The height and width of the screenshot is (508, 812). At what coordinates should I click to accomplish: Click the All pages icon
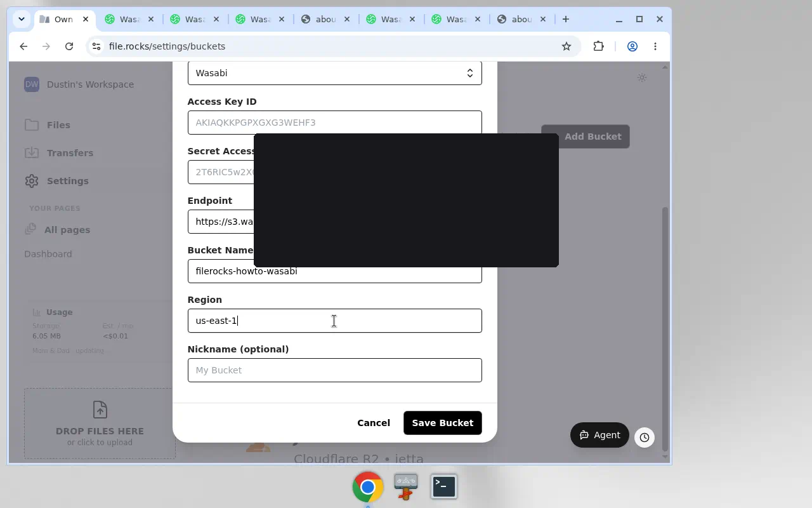[x=30, y=230]
